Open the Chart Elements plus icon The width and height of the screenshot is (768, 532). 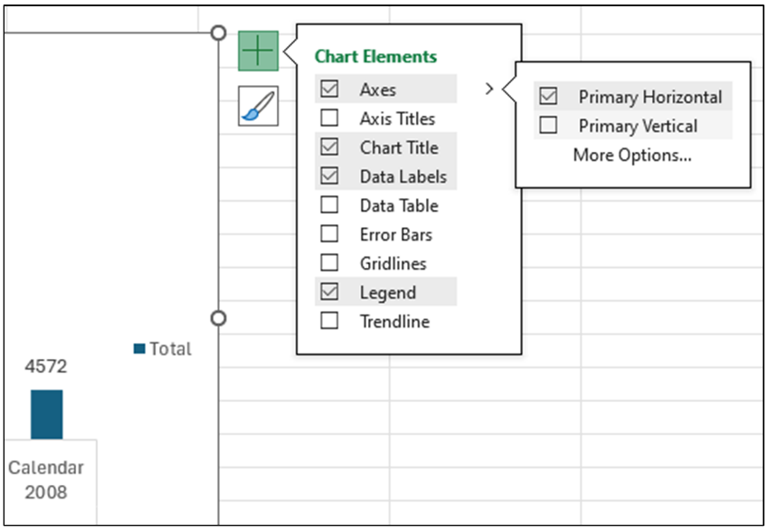(x=258, y=51)
